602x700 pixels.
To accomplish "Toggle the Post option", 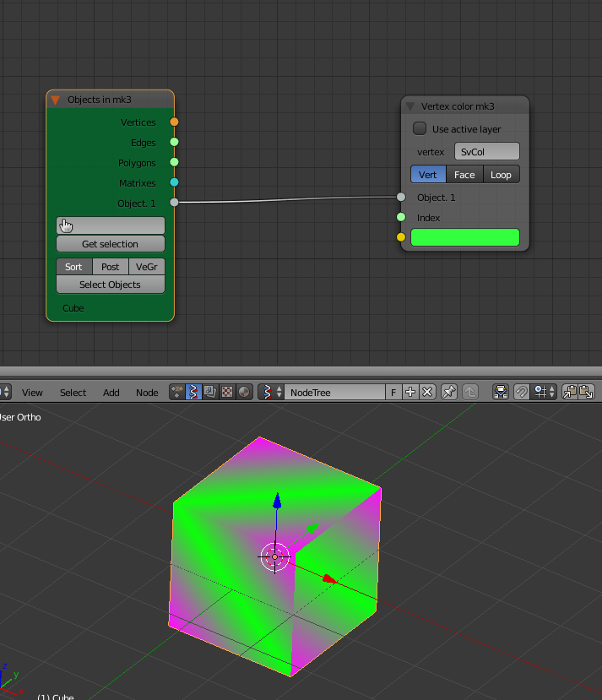I will tap(111, 267).
